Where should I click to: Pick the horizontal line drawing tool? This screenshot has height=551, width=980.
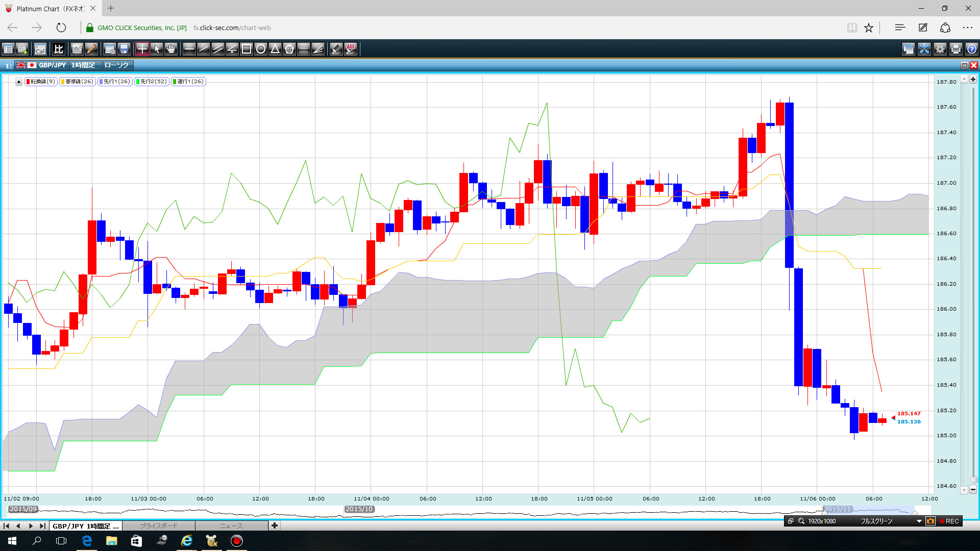[189, 49]
